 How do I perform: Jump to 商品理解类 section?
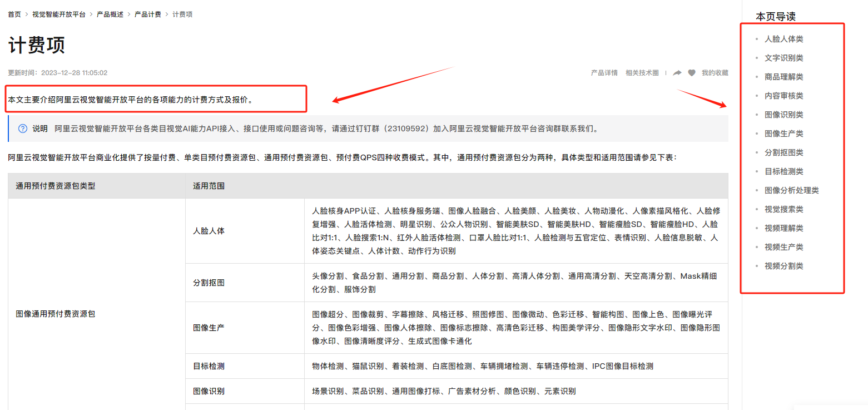pyautogui.click(x=784, y=77)
